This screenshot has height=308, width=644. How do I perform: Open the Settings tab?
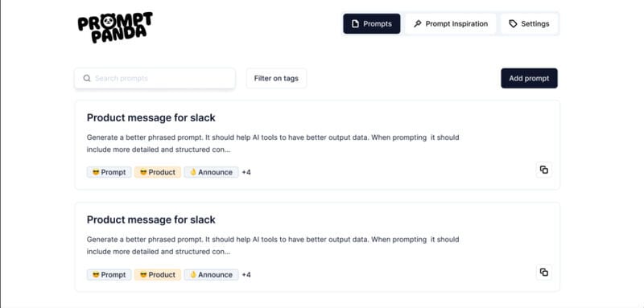click(529, 24)
